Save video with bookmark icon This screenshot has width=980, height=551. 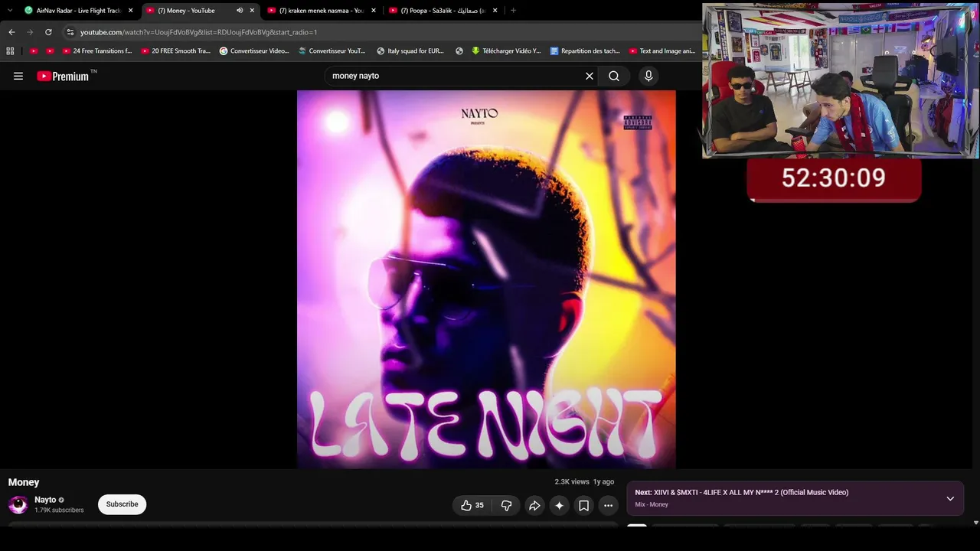(x=583, y=505)
